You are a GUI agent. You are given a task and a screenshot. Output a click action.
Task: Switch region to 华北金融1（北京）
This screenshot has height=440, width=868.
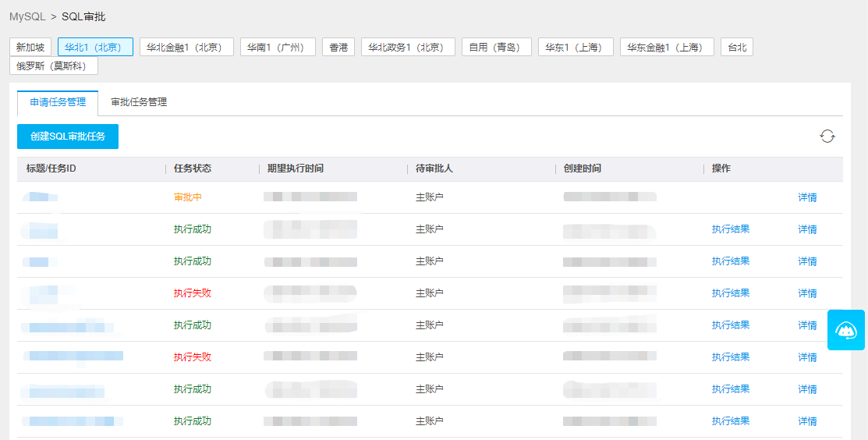point(186,48)
